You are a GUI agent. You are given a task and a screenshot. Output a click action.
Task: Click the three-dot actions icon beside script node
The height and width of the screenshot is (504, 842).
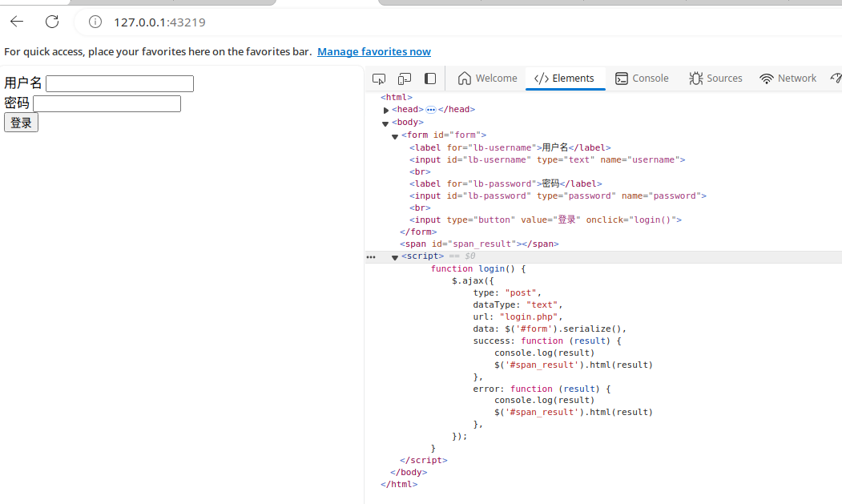coord(371,257)
